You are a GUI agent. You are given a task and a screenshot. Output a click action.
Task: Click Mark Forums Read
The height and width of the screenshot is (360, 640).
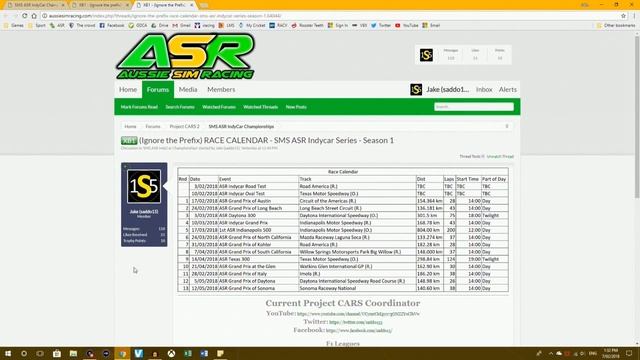pyautogui.click(x=139, y=107)
